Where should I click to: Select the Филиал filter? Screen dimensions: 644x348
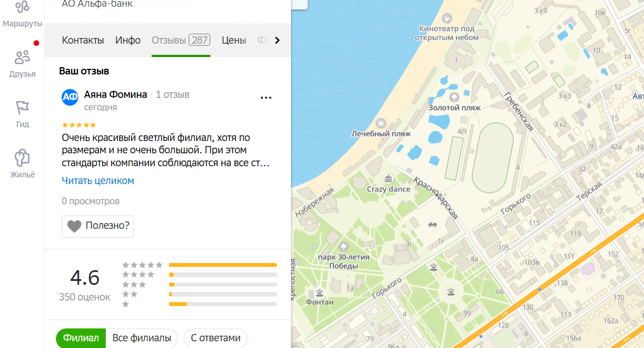(x=81, y=338)
